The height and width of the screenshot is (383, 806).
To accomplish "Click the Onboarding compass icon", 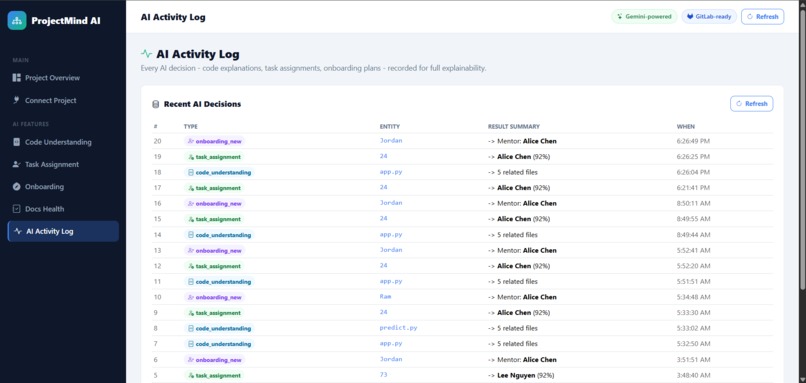I will 16,187.
